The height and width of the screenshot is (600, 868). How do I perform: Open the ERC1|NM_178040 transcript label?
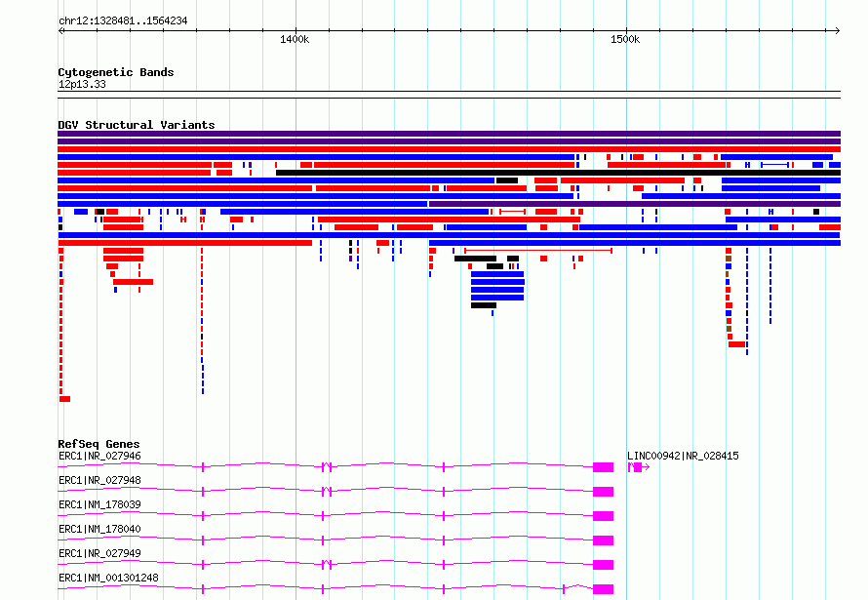click(x=99, y=529)
